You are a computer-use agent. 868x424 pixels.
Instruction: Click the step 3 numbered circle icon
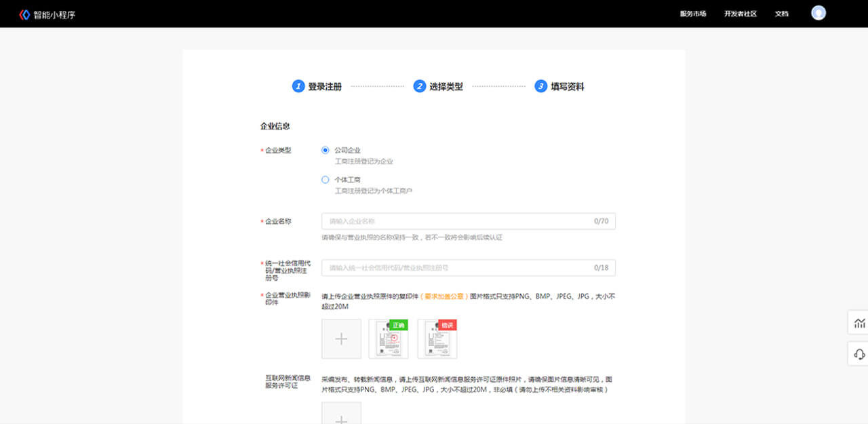[x=539, y=86]
